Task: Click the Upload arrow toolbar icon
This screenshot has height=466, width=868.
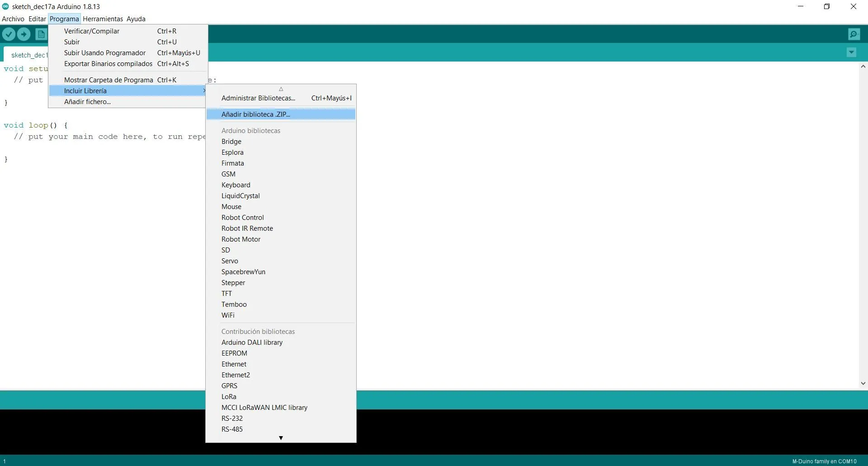Action: coord(24,34)
